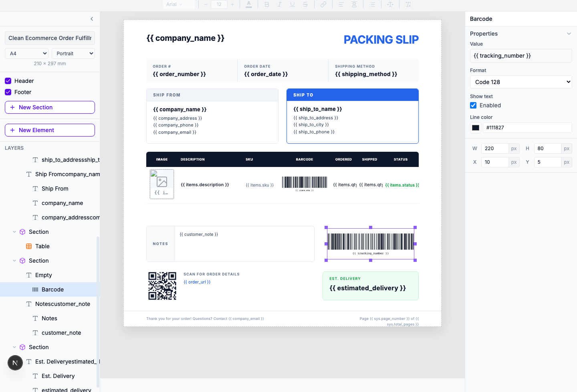577x392 pixels.
Task: Collapse the Properties panel section
Action: tap(569, 34)
